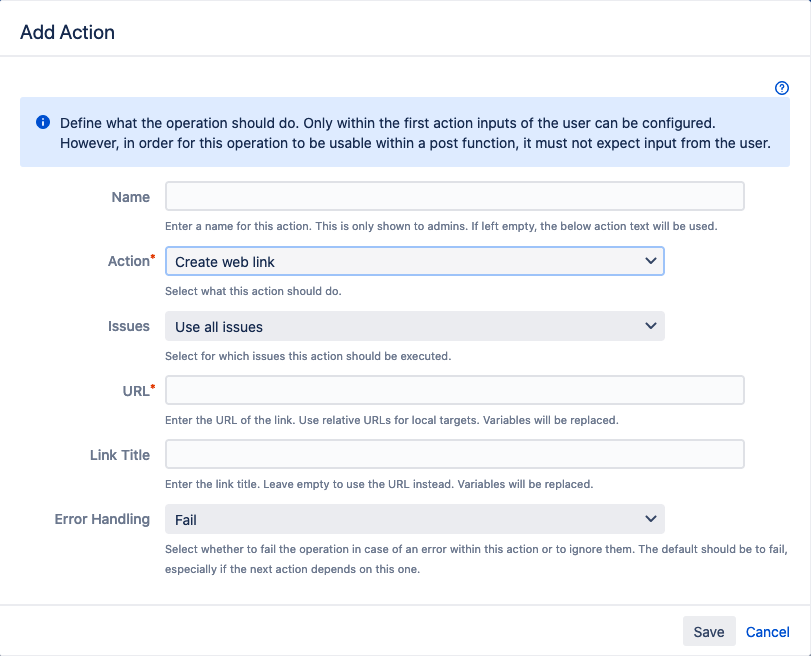Click the info icon in blue banner
Image resolution: width=811 pixels, height=656 pixels.
click(43, 122)
